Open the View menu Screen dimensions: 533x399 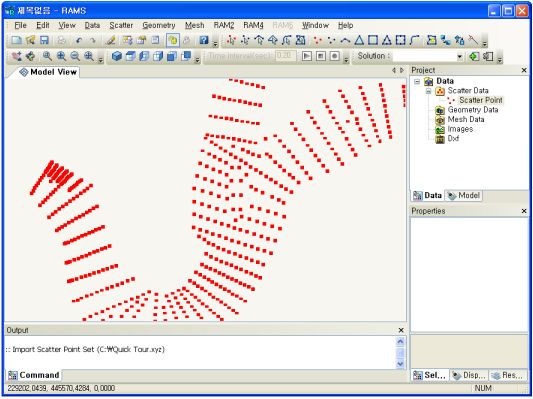pyautogui.click(x=67, y=25)
